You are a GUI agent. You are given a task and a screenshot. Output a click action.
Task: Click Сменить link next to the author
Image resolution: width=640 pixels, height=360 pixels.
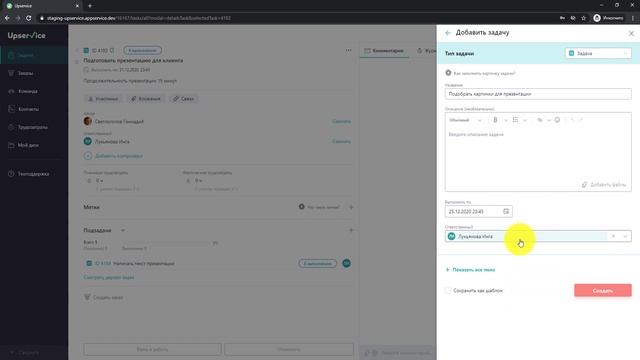(341, 121)
